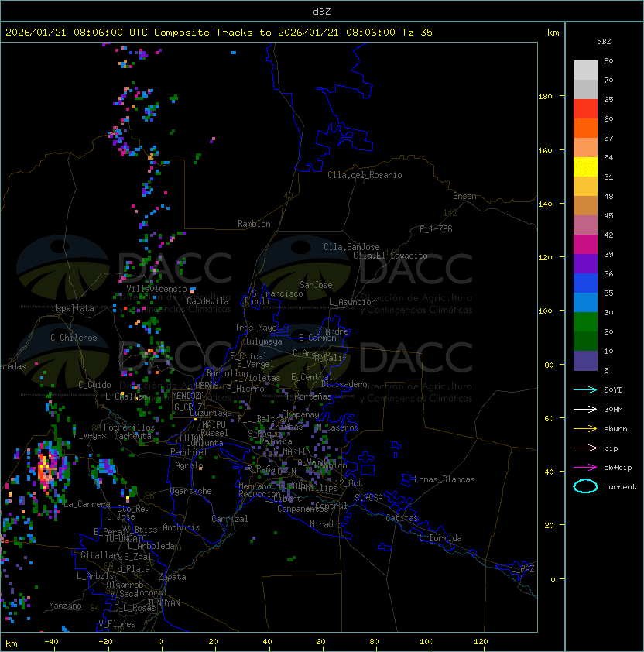Image resolution: width=644 pixels, height=652 pixels.
Task: Click the dBZ heading above color scale
Action: point(604,42)
